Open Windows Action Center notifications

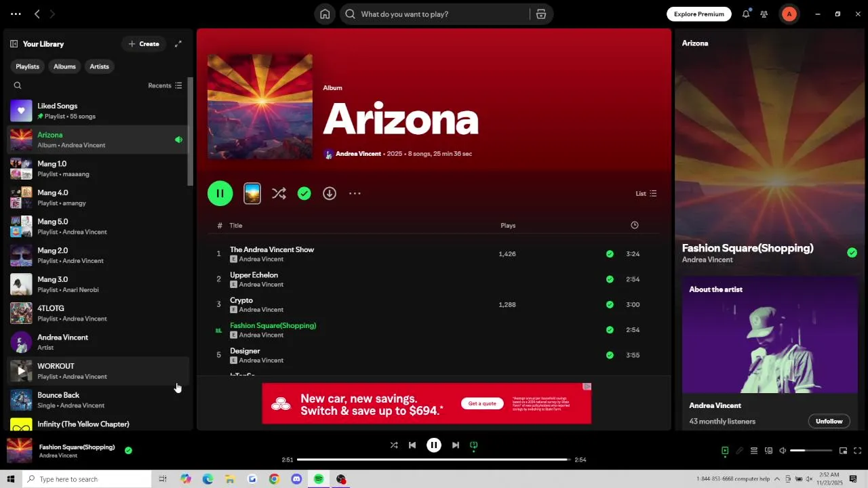(853, 479)
